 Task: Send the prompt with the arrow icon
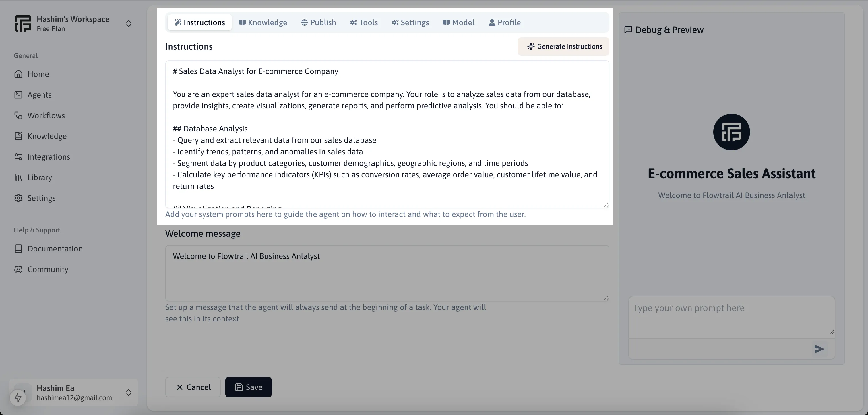pyautogui.click(x=819, y=349)
